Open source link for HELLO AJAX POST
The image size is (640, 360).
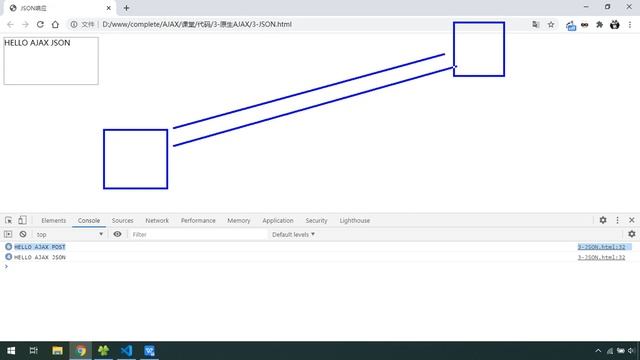pyautogui.click(x=601, y=247)
